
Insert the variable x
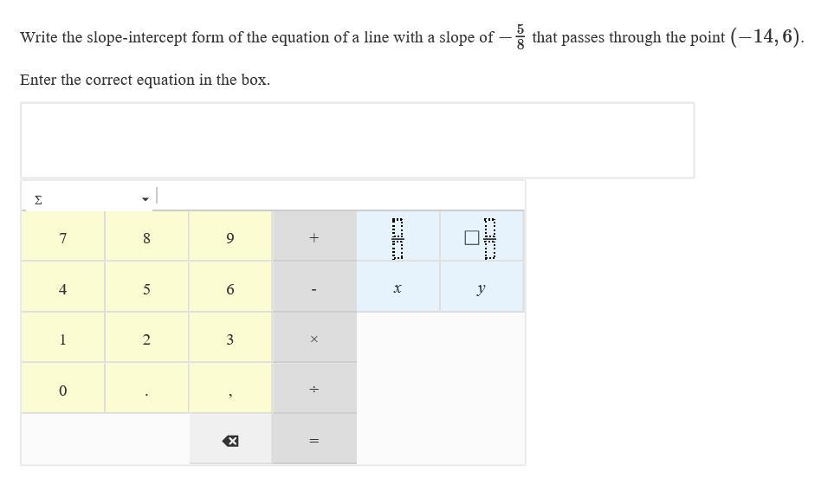(398, 288)
